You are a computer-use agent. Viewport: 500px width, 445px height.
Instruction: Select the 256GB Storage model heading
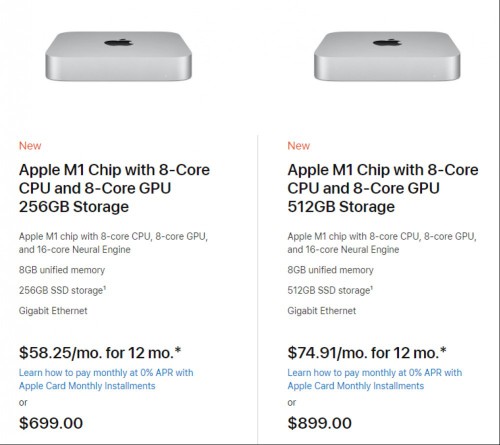114,188
